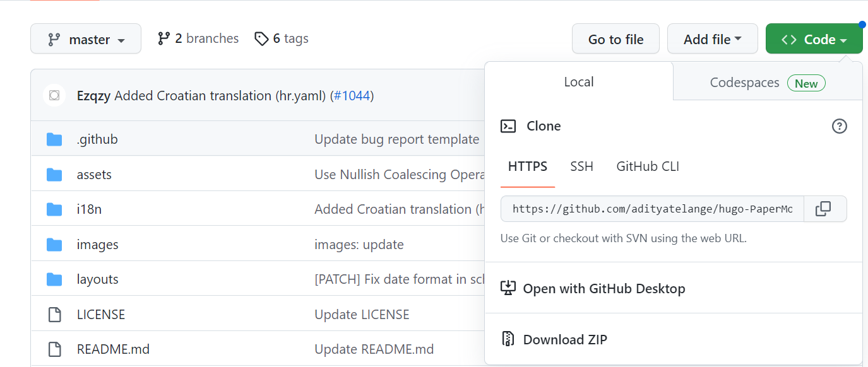Click the i18n folder icon
This screenshot has height=367, width=868.
(54, 209)
